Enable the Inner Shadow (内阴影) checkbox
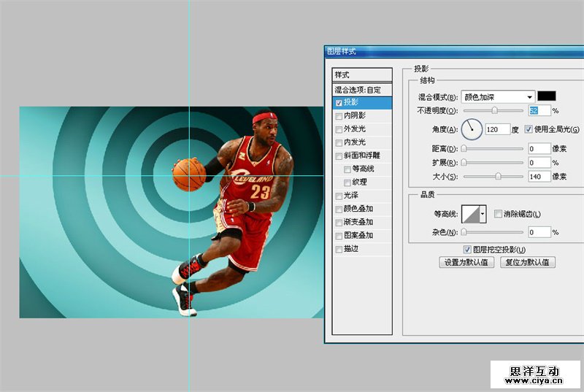 coord(339,116)
